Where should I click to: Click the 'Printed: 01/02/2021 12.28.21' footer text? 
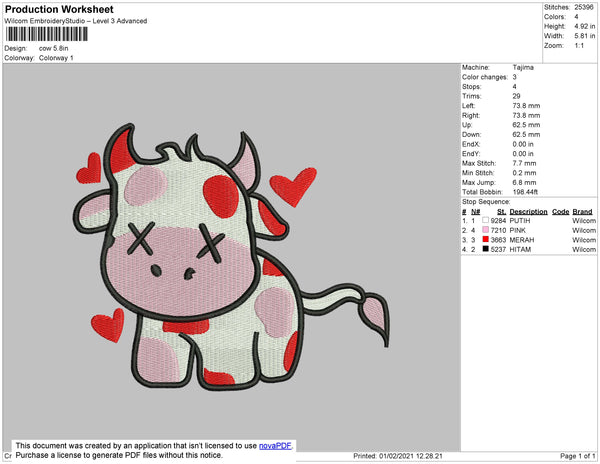pos(398,456)
